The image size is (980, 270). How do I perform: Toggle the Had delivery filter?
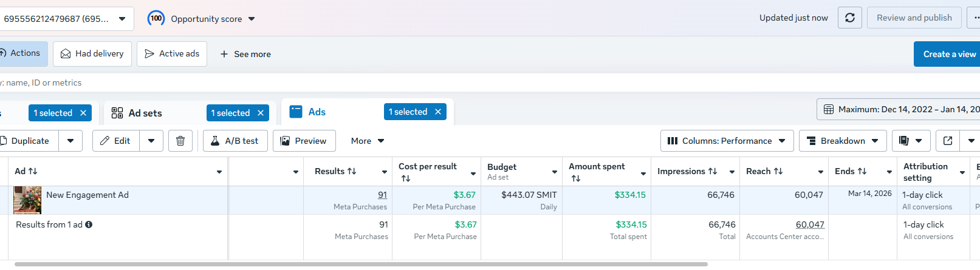coord(92,54)
